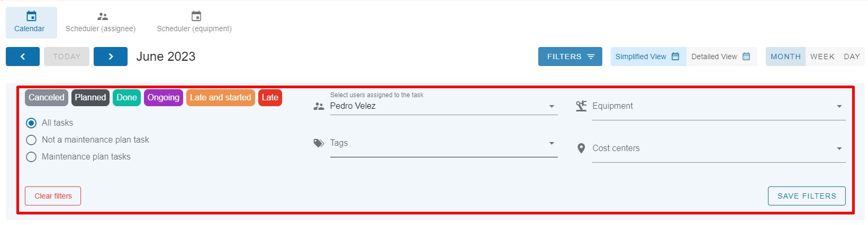
Task: Click the Clear filters button
Action: (x=53, y=196)
